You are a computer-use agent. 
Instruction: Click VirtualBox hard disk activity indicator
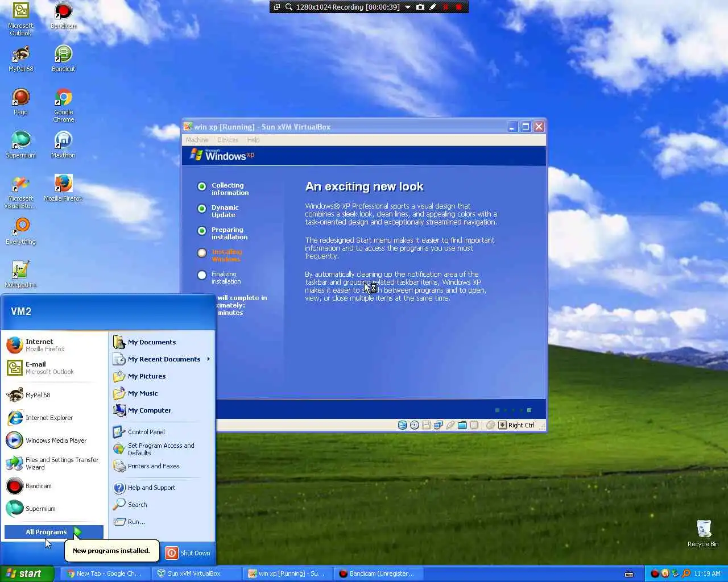402,425
